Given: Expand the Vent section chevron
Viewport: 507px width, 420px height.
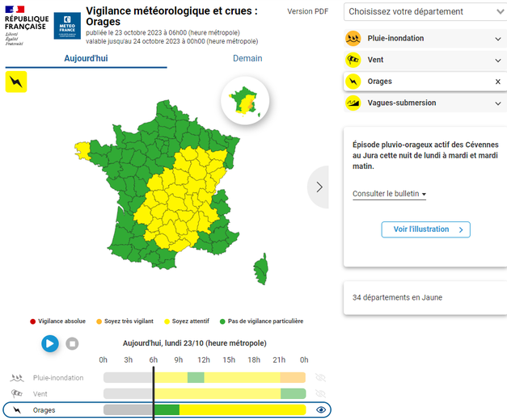Looking at the screenshot, I should 498,61.
